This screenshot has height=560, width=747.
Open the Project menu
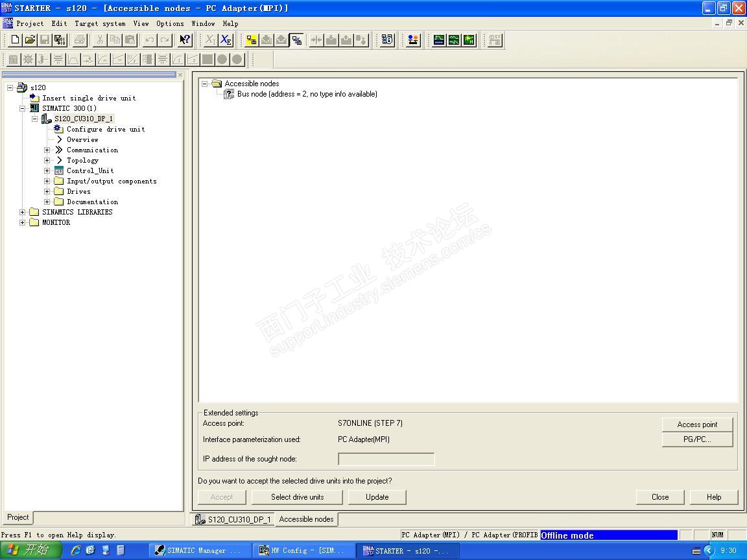click(x=30, y=23)
